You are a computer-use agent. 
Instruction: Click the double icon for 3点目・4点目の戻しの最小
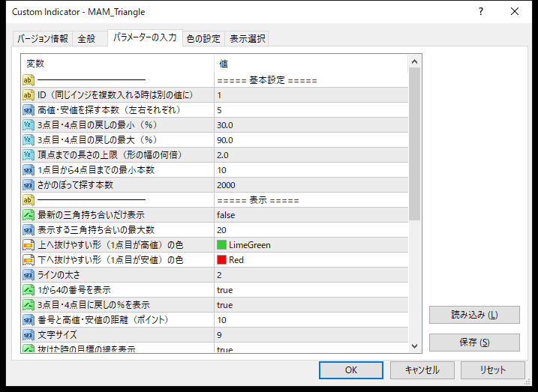[x=29, y=125]
